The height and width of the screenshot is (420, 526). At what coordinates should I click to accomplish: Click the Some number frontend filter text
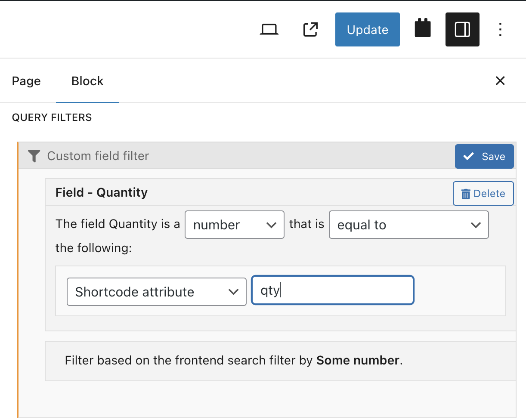[358, 360]
